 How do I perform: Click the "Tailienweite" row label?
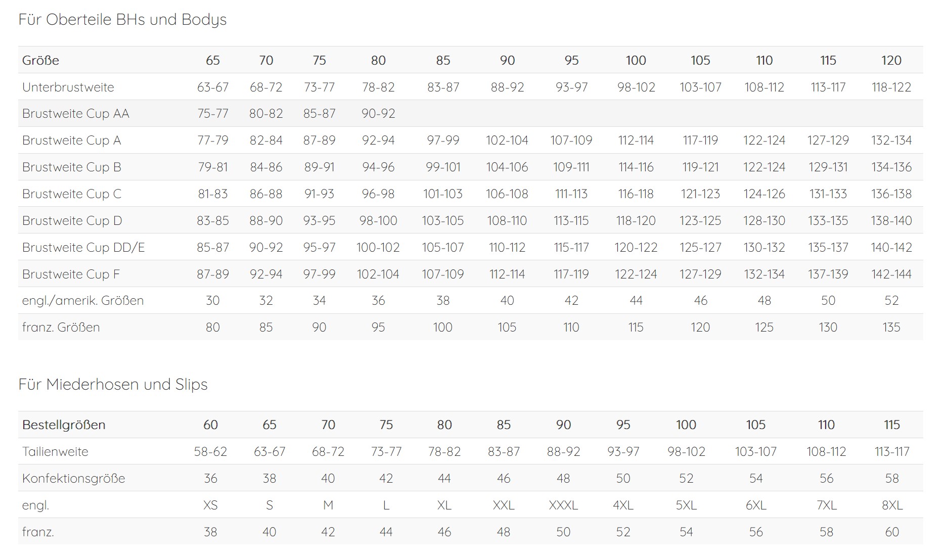[x=55, y=452]
